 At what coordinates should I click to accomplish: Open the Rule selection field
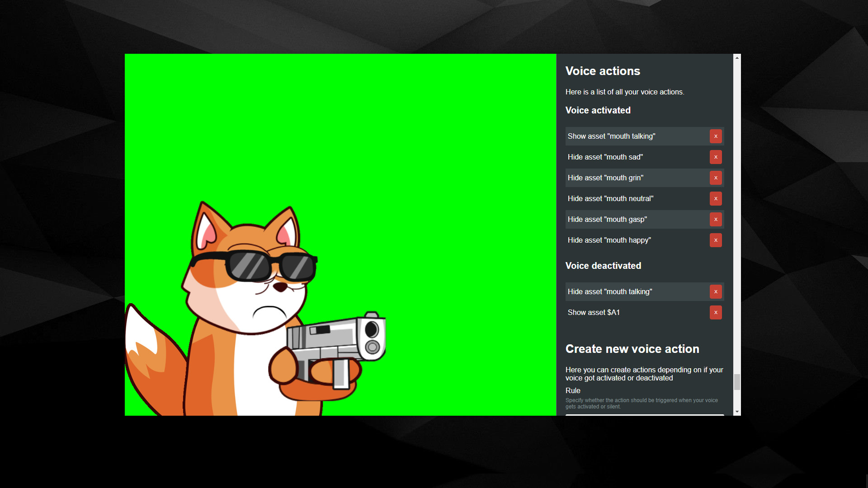pos(644,414)
